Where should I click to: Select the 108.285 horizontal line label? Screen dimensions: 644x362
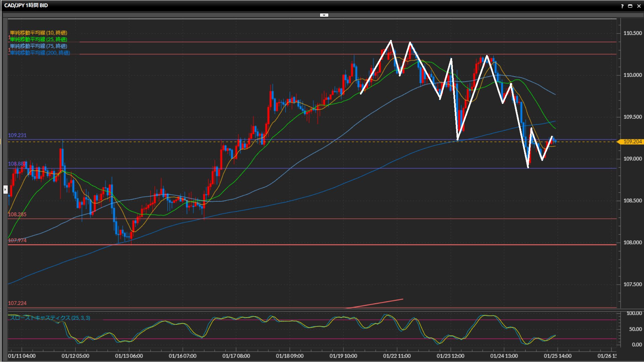tap(17, 215)
